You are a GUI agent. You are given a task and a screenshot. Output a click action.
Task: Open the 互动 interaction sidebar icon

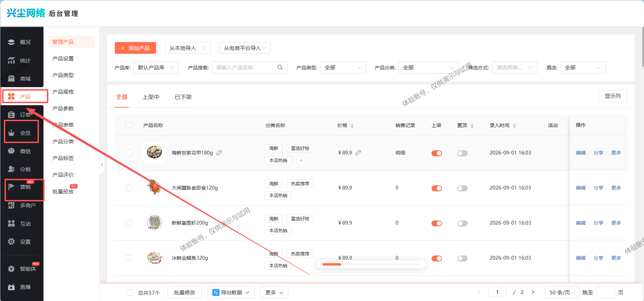coord(11,224)
